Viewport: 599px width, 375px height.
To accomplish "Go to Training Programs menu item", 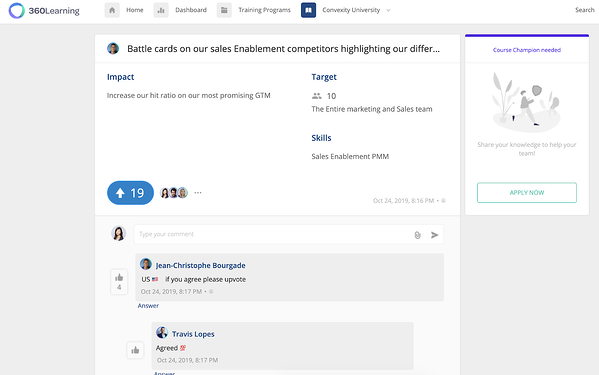I will (264, 10).
